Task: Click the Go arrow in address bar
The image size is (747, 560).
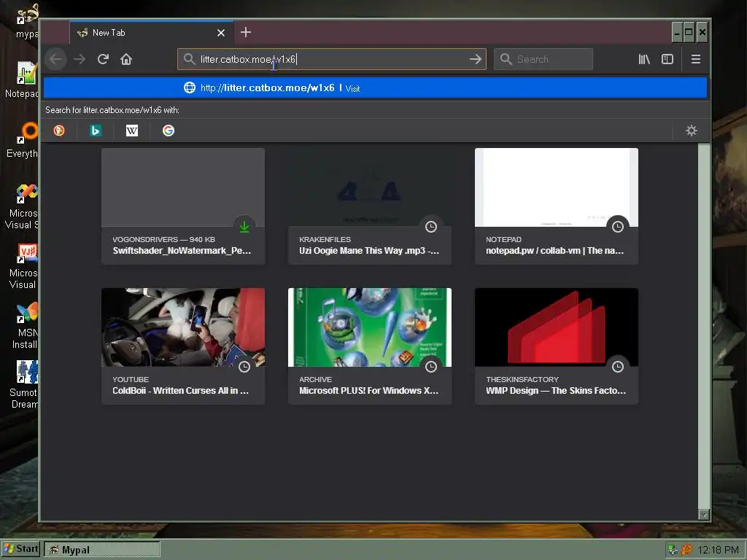Action: pos(475,59)
